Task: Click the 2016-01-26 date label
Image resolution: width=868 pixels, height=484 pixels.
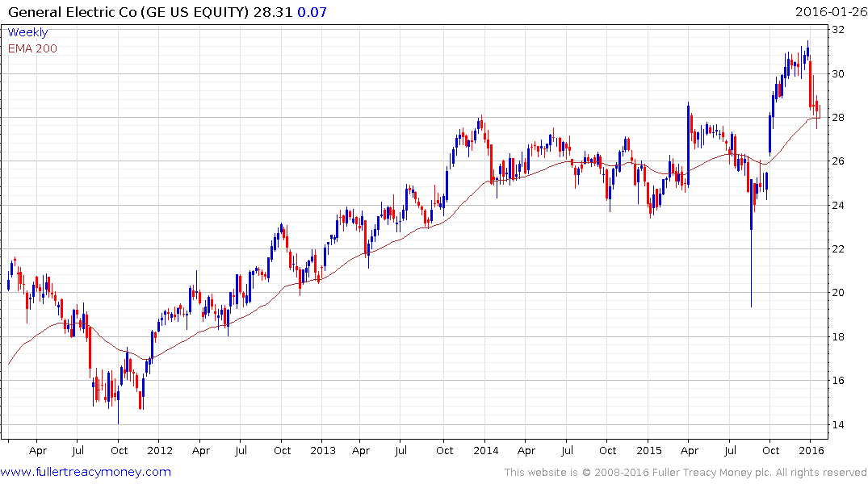Action: pyautogui.click(x=831, y=11)
